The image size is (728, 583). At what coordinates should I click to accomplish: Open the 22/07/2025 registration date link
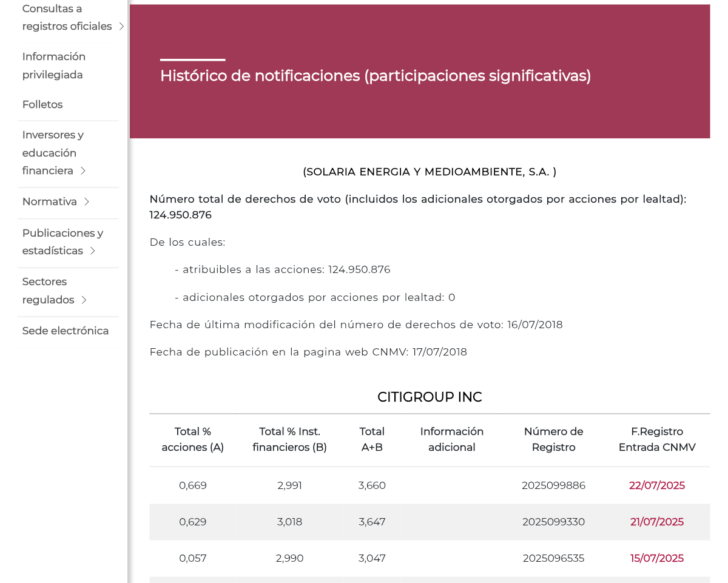click(657, 485)
